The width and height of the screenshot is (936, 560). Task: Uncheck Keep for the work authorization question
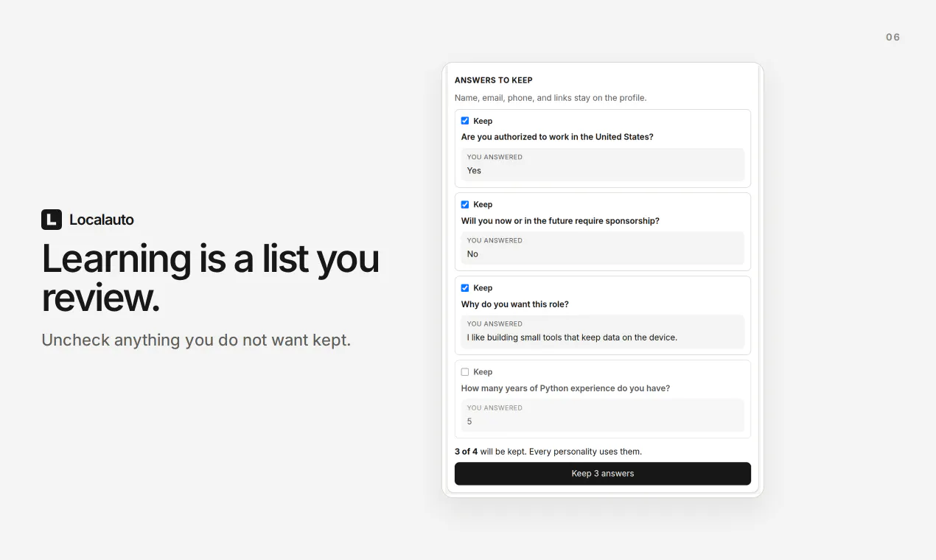point(465,121)
